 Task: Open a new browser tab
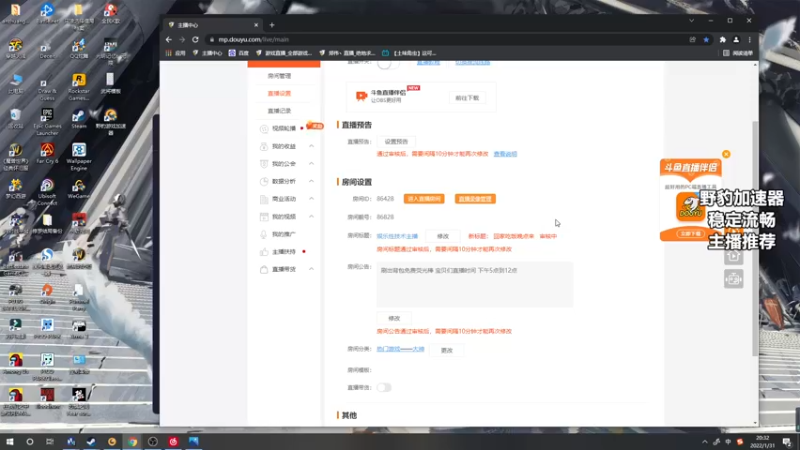pyautogui.click(x=272, y=25)
